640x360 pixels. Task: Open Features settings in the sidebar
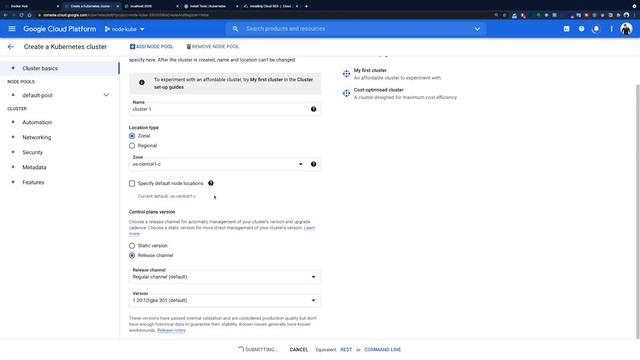click(33, 182)
